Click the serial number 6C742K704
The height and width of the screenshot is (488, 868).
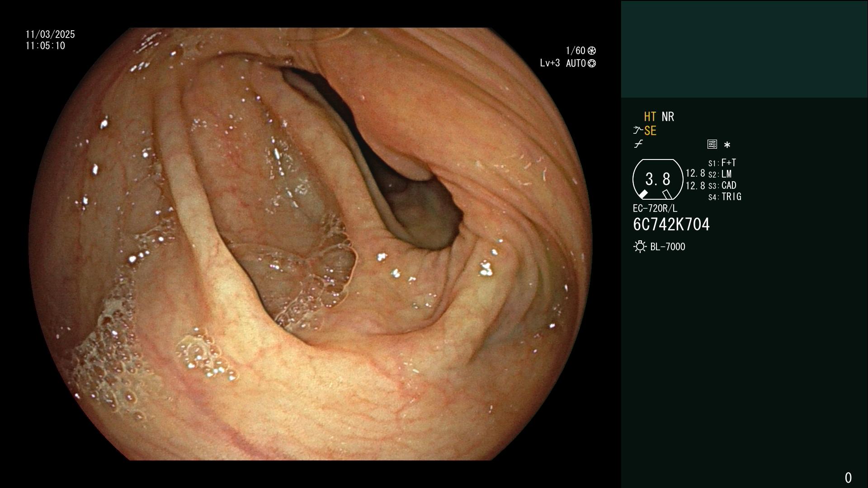671,224
